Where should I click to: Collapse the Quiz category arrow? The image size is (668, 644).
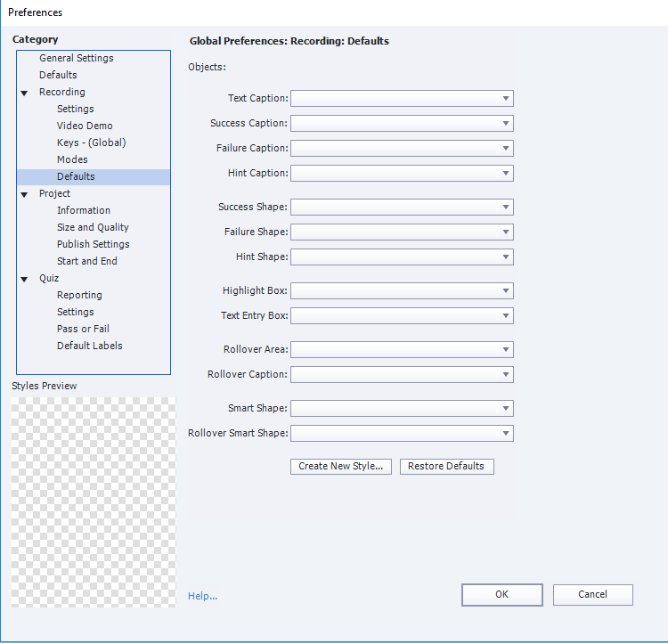pyautogui.click(x=24, y=279)
